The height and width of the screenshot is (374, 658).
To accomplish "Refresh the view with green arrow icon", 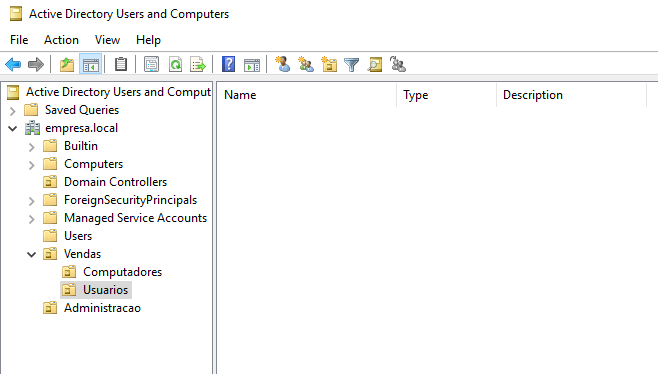I will click(175, 65).
